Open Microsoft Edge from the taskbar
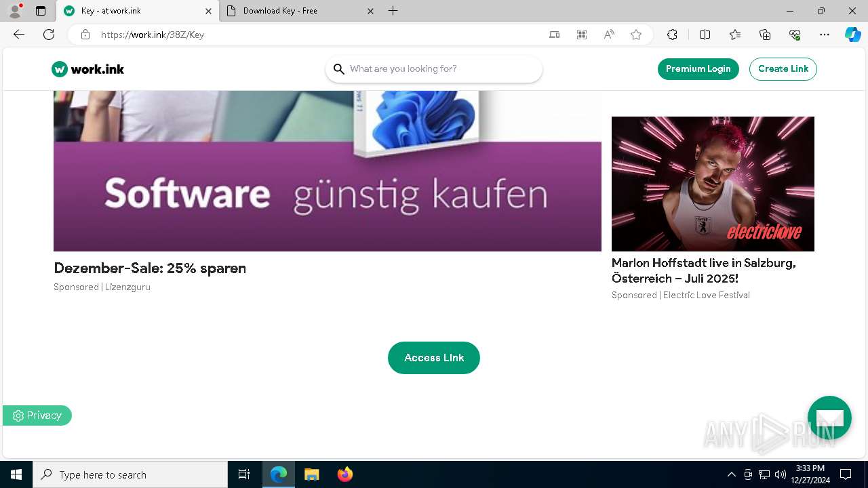Viewport: 868px width, 488px height. pos(279,474)
